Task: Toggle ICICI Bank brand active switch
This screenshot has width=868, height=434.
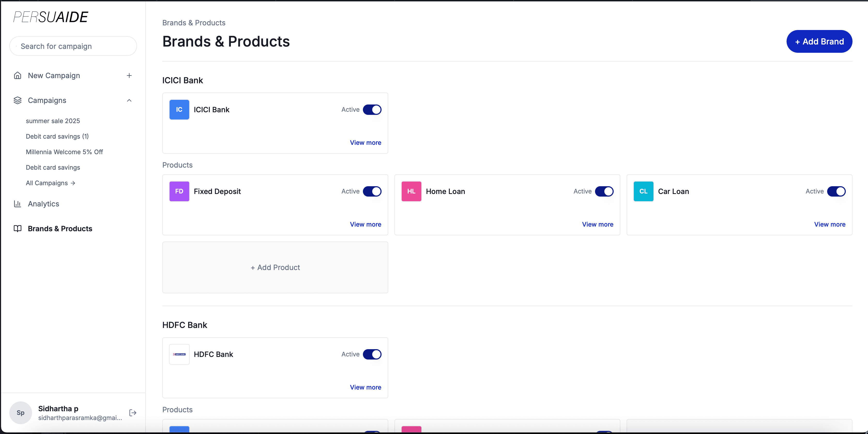Action: (x=372, y=110)
